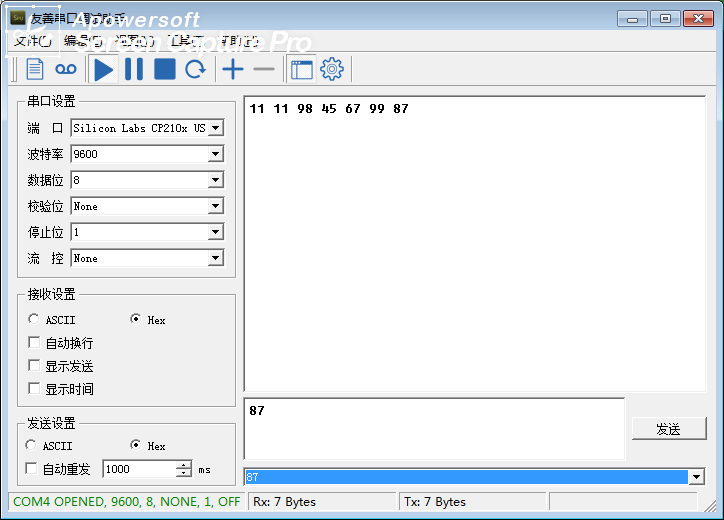Open settings via the gear icon
The image size is (724, 520).
332,69
